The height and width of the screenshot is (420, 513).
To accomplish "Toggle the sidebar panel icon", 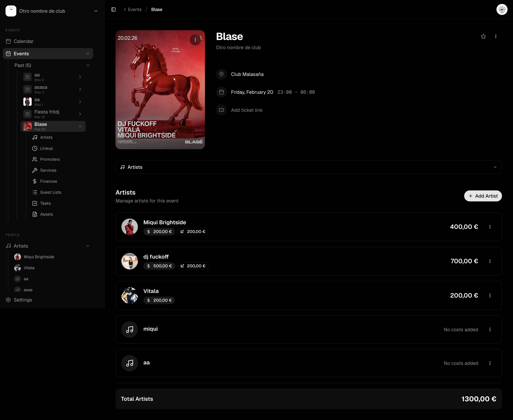I will tap(113, 9).
